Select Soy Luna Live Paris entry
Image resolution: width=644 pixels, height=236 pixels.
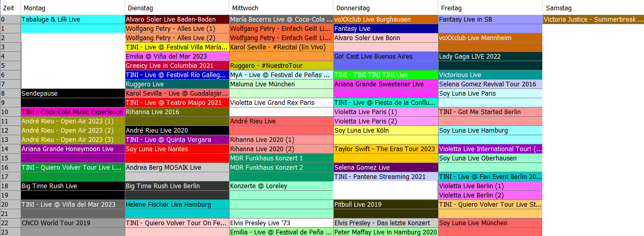[x=490, y=94]
